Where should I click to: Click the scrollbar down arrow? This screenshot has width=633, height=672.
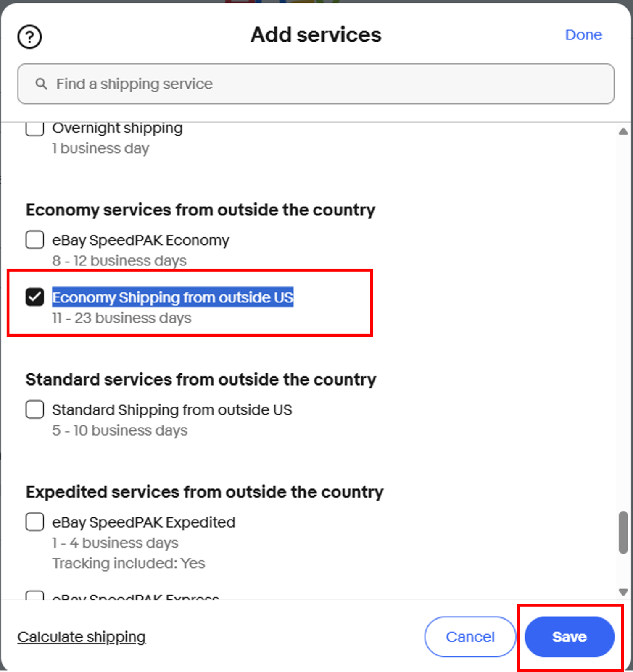623,592
